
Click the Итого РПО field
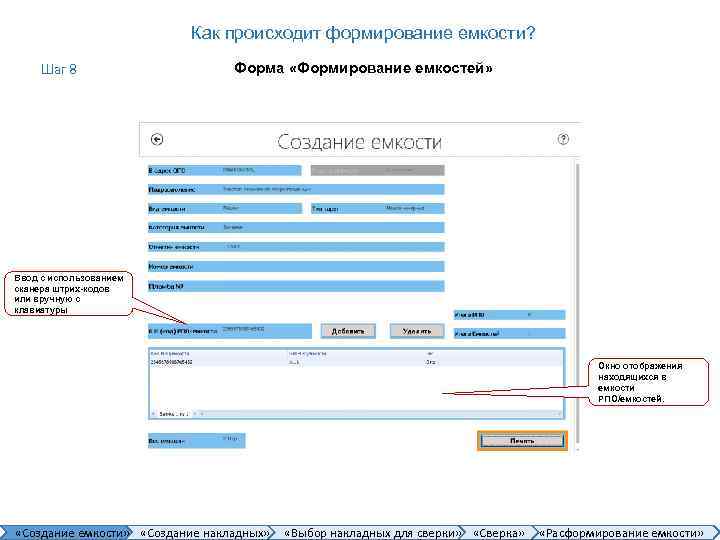(x=510, y=315)
